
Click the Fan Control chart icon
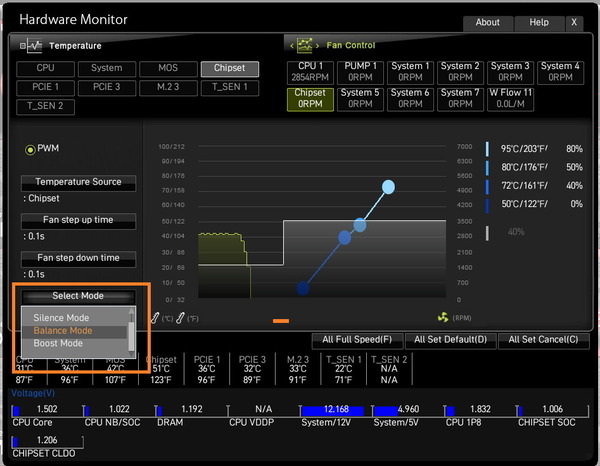[x=305, y=46]
